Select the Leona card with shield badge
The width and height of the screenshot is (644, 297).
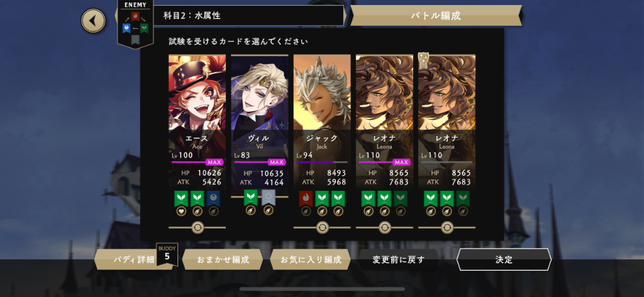pyautogui.click(x=447, y=121)
